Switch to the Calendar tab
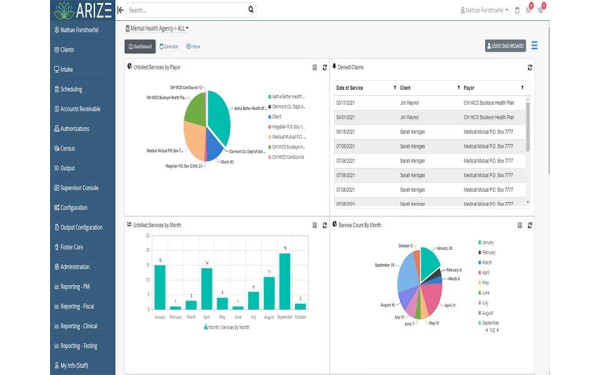Viewport: 600px width, 375px height. (x=169, y=46)
